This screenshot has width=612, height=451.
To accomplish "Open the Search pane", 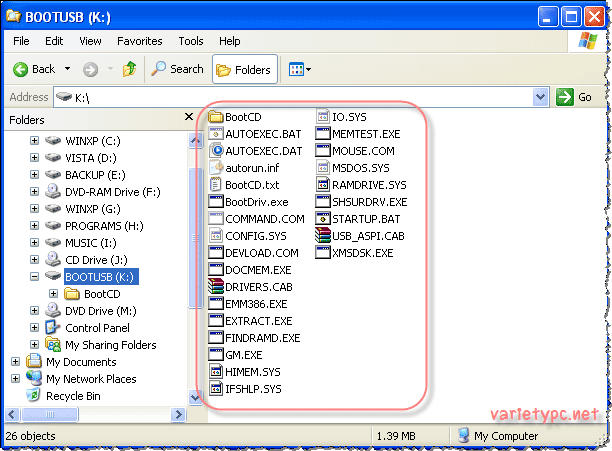I will pyautogui.click(x=178, y=69).
